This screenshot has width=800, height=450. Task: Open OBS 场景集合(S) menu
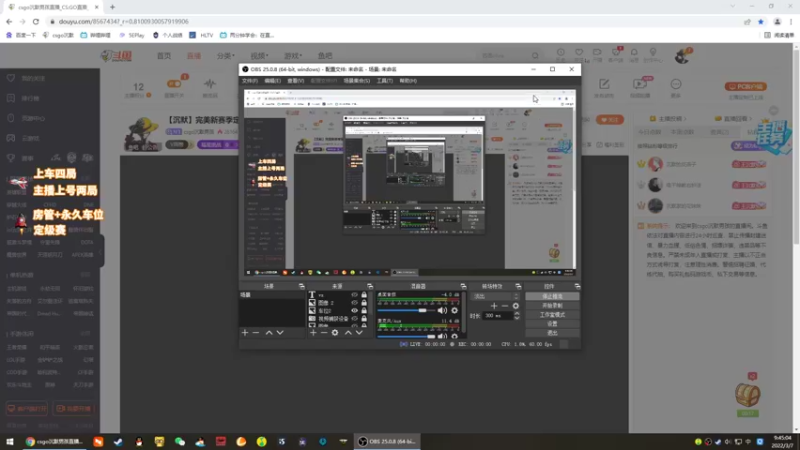tap(357, 81)
